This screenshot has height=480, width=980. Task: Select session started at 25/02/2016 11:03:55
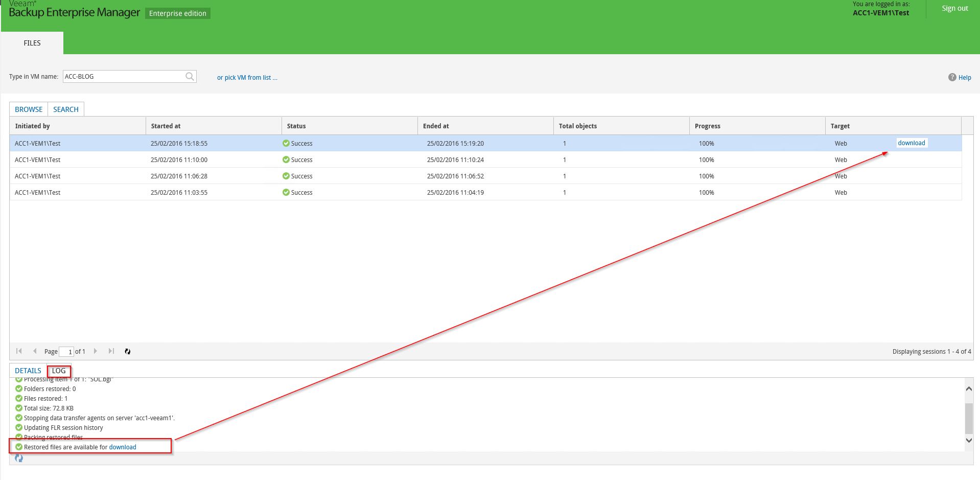point(485,192)
